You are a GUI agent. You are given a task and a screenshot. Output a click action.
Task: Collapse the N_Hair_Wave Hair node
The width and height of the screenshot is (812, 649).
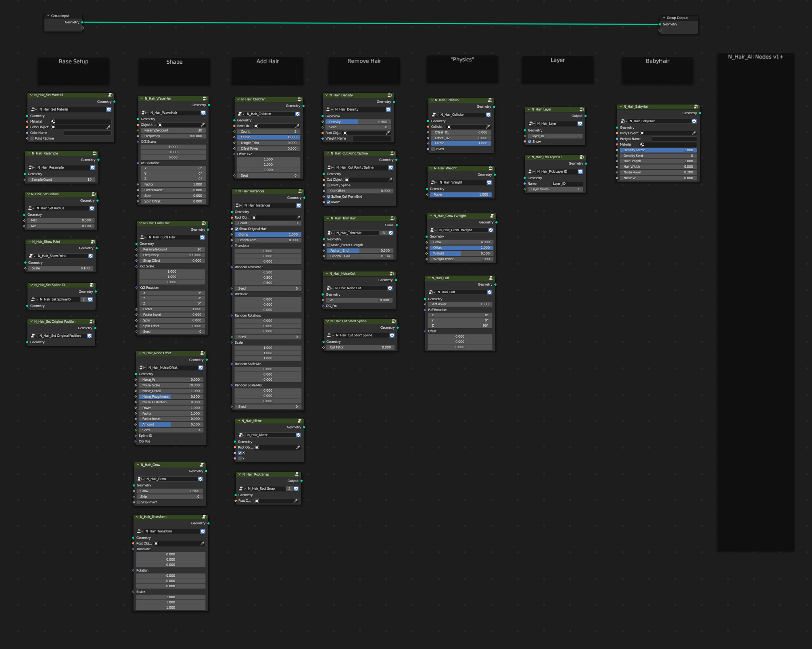142,98
